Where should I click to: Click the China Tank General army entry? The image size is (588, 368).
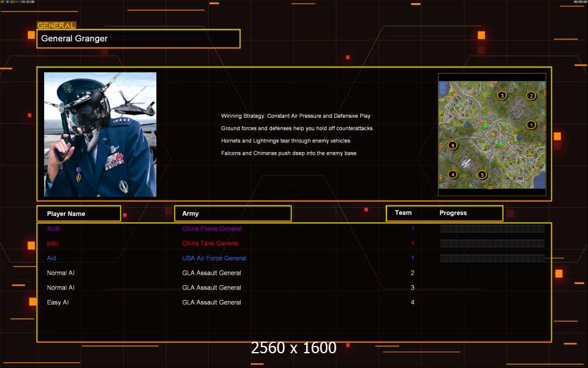(210, 243)
